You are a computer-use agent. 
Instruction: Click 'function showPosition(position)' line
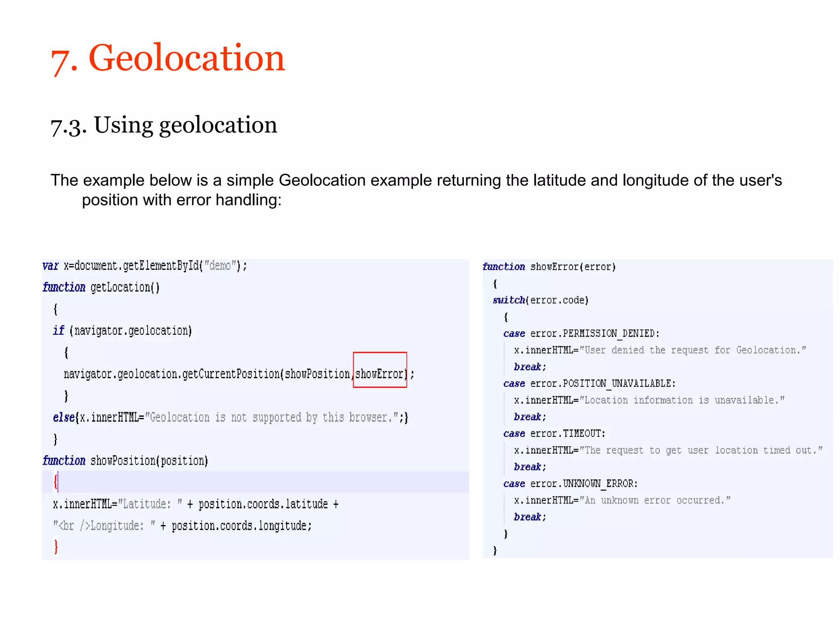click(x=126, y=461)
